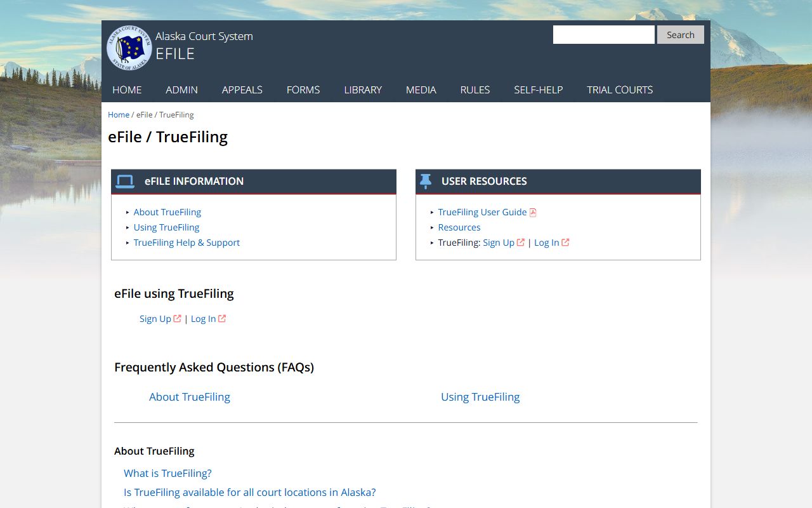The image size is (812, 508).
Task: Click the 'eFile using TrueFiling' subheading
Action: tap(174, 293)
